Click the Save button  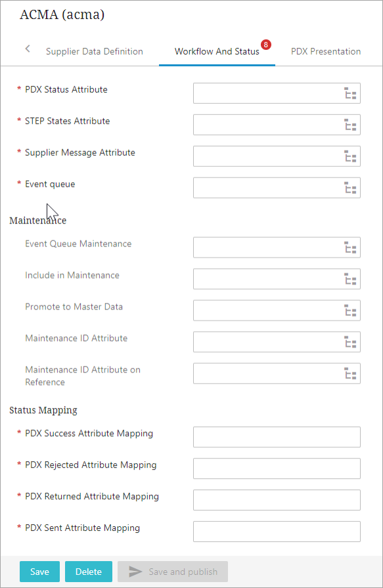point(40,572)
